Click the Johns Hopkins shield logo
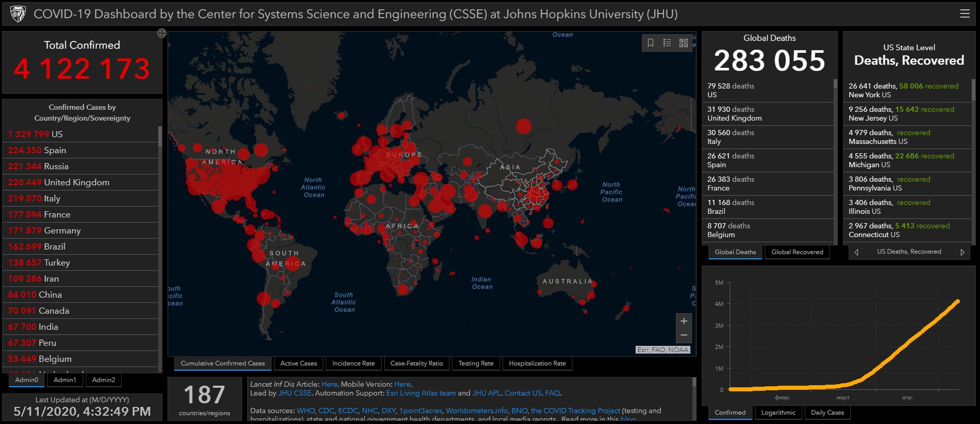The height and width of the screenshot is (424, 980). (18, 14)
